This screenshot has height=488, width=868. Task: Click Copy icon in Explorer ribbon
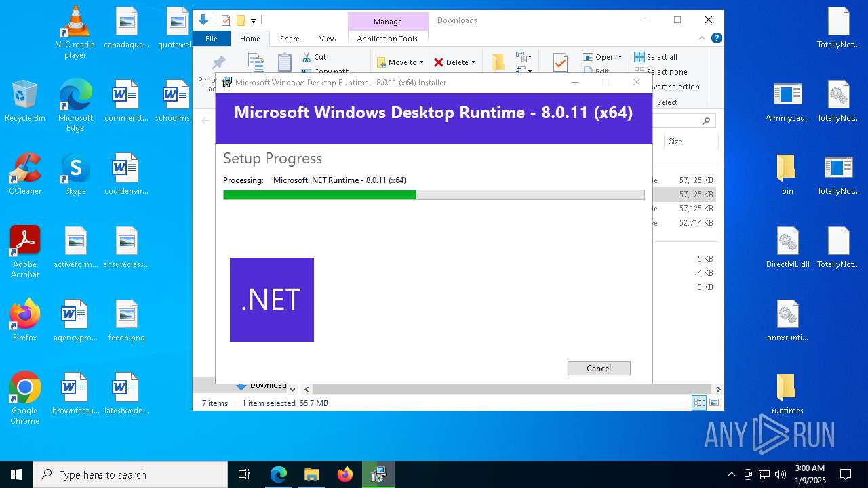coord(256,62)
